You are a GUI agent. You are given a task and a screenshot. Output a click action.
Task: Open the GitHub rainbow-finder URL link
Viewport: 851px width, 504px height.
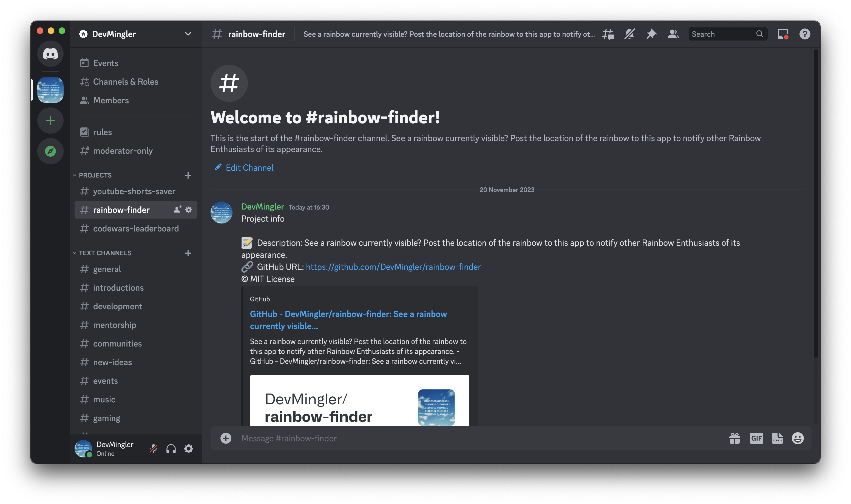(x=393, y=267)
